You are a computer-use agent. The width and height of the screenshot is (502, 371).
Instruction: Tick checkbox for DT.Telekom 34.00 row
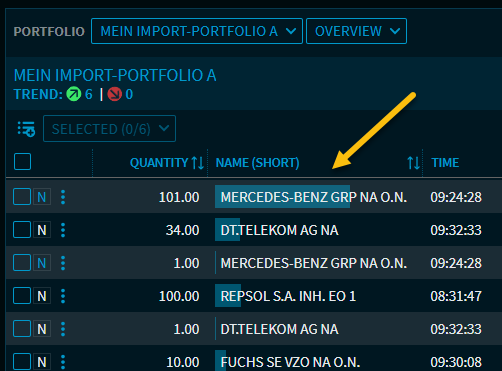pos(22,230)
